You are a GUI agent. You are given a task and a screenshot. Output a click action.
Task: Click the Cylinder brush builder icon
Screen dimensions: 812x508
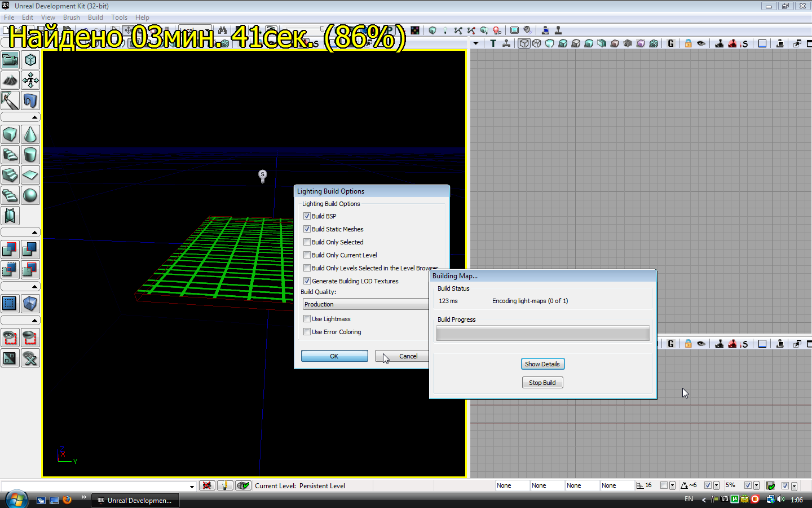click(x=30, y=155)
